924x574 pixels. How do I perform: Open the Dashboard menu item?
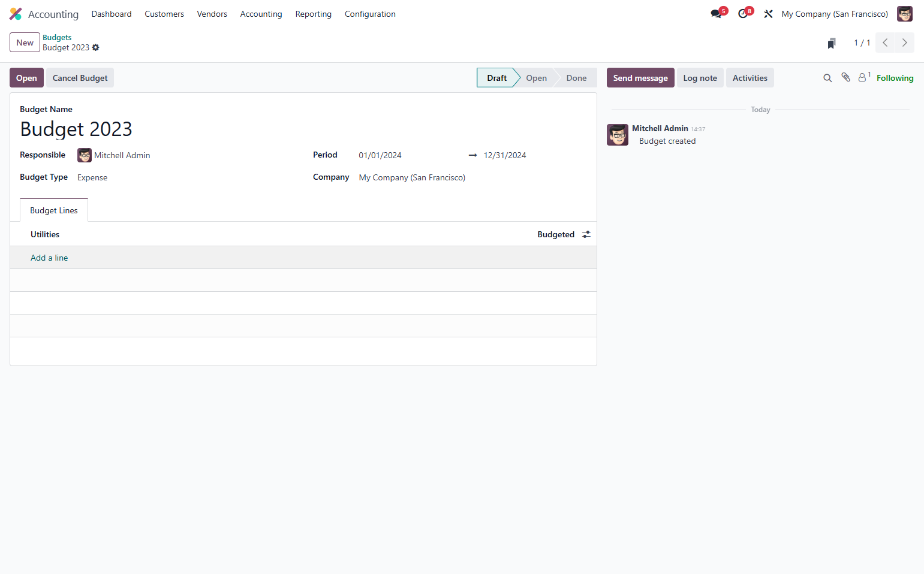tap(112, 14)
